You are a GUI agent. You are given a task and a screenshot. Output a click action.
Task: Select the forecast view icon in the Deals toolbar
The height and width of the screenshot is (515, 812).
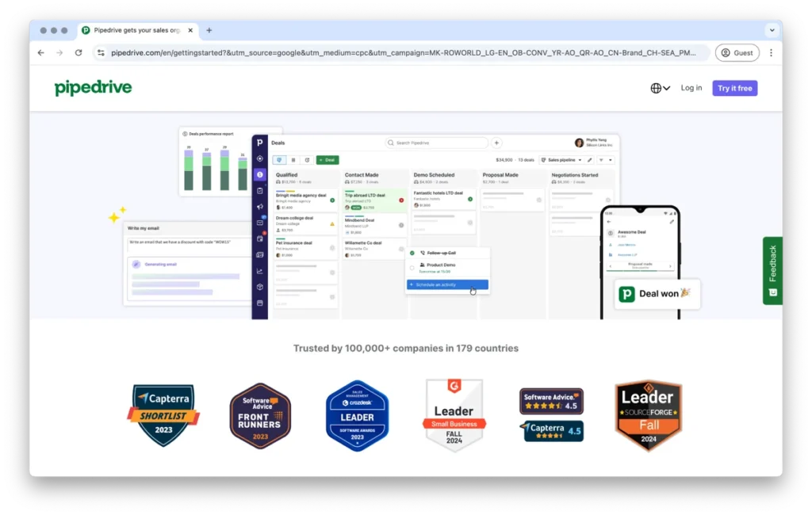coord(307,160)
